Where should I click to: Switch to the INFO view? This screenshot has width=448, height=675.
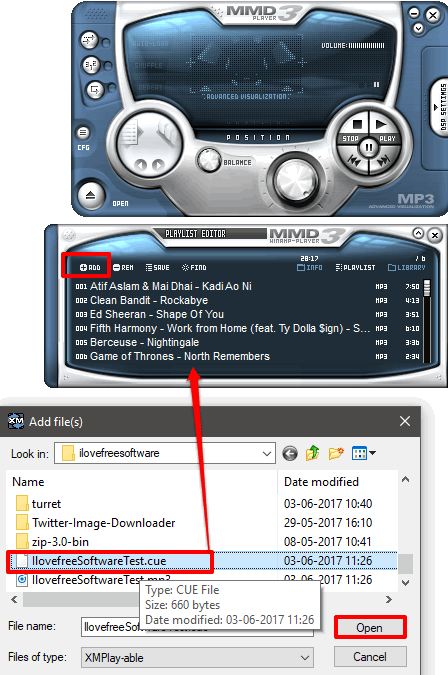click(310, 268)
